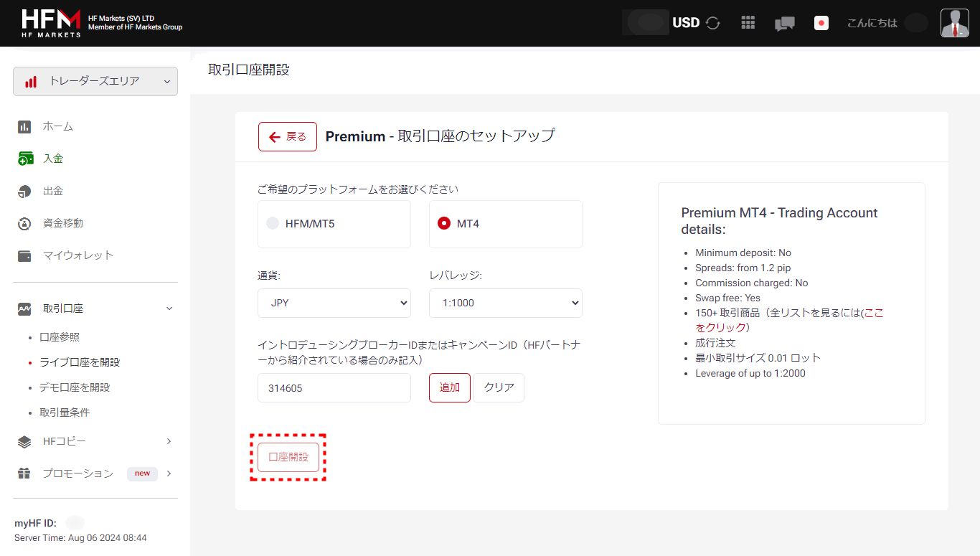
Task: Expand the プロモーション submenu arrow
Action: (x=169, y=473)
